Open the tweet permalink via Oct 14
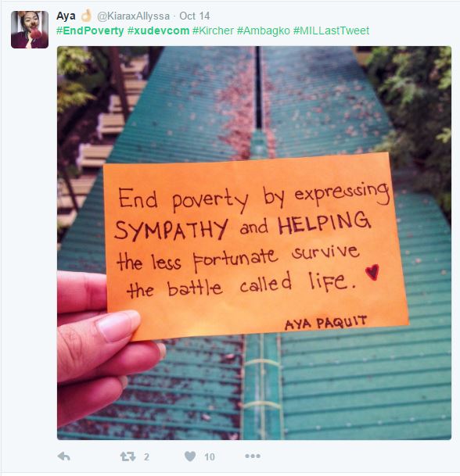The height and width of the screenshot is (476, 460). coord(195,16)
